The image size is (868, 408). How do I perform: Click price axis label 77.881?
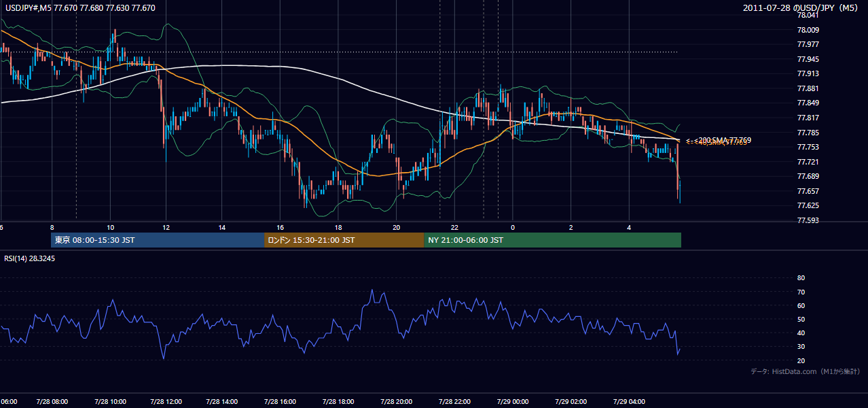click(x=808, y=88)
